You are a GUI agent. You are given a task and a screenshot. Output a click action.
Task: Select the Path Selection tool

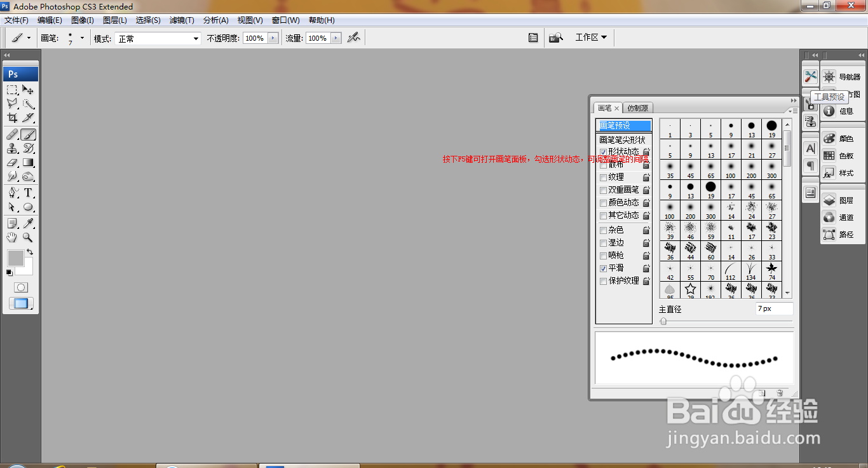pyautogui.click(x=12, y=207)
